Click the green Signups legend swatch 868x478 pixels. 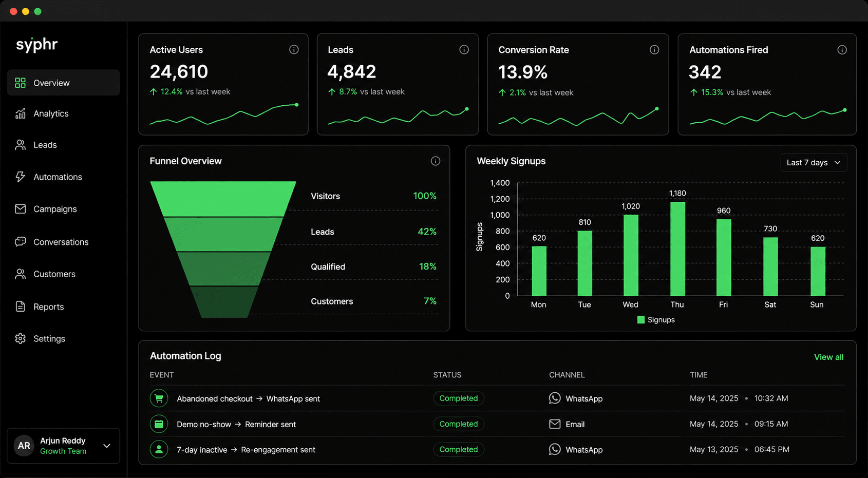640,320
